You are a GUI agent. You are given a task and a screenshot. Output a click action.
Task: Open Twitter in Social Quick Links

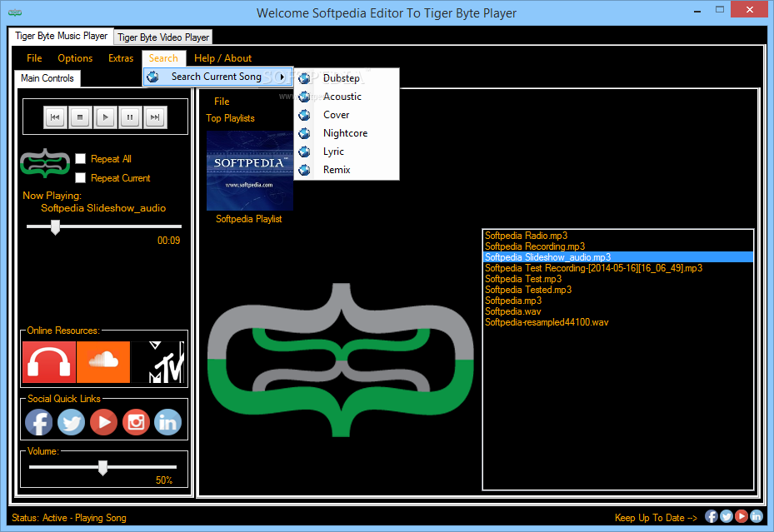(71, 422)
